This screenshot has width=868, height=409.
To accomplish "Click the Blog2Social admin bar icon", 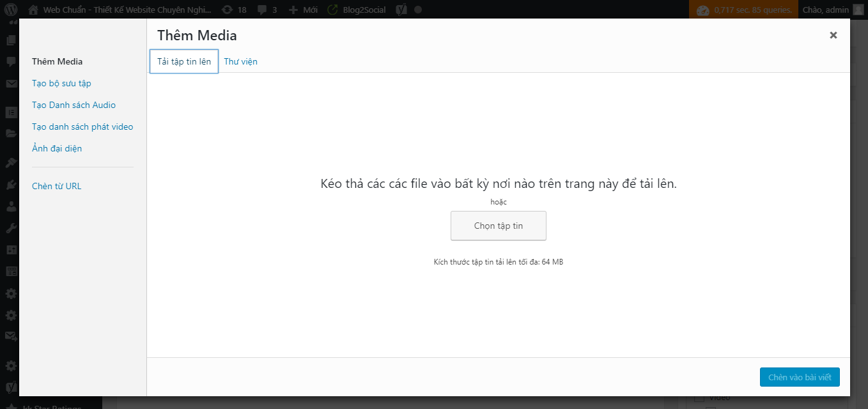I will coord(332,10).
